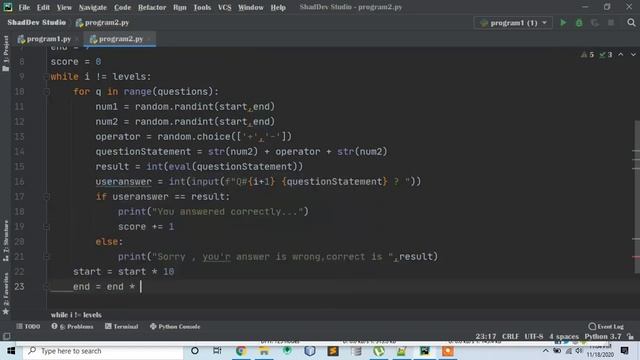Open the Windows Start menu
This screenshot has width=640, height=360.
click(x=11, y=351)
